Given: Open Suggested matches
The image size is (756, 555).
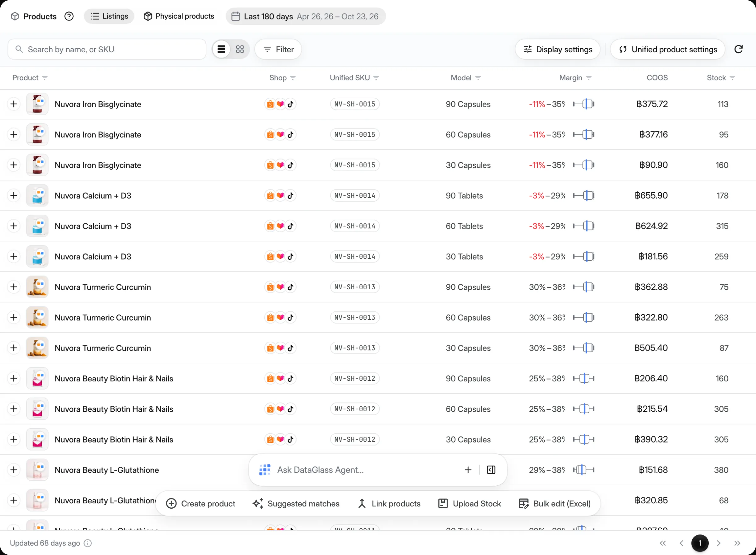Looking at the screenshot, I should (296, 504).
